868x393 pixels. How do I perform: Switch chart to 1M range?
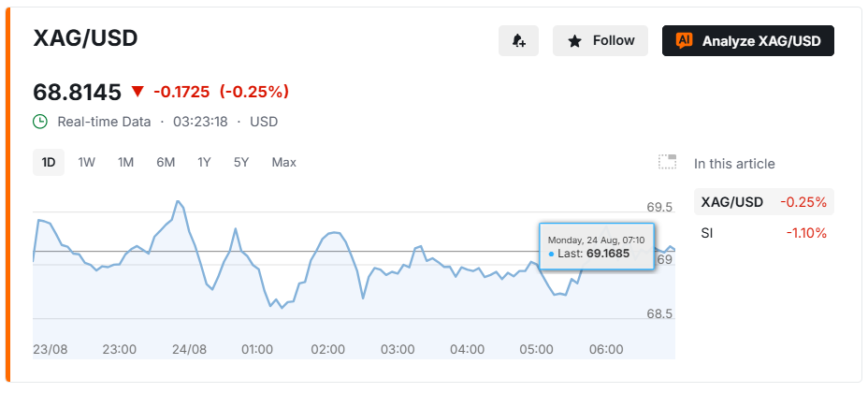[125, 162]
